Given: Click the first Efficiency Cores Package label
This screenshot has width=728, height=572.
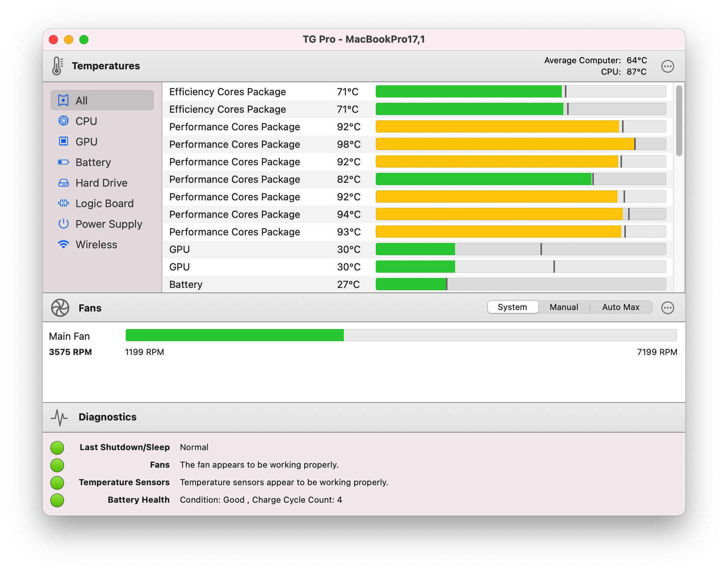Looking at the screenshot, I should click(x=228, y=92).
